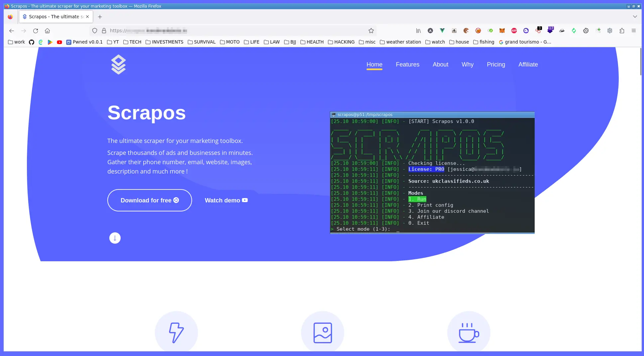The height and width of the screenshot is (356, 644).
Task: Open the Pwned v0.0.1 bookmark
Action: click(84, 42)
